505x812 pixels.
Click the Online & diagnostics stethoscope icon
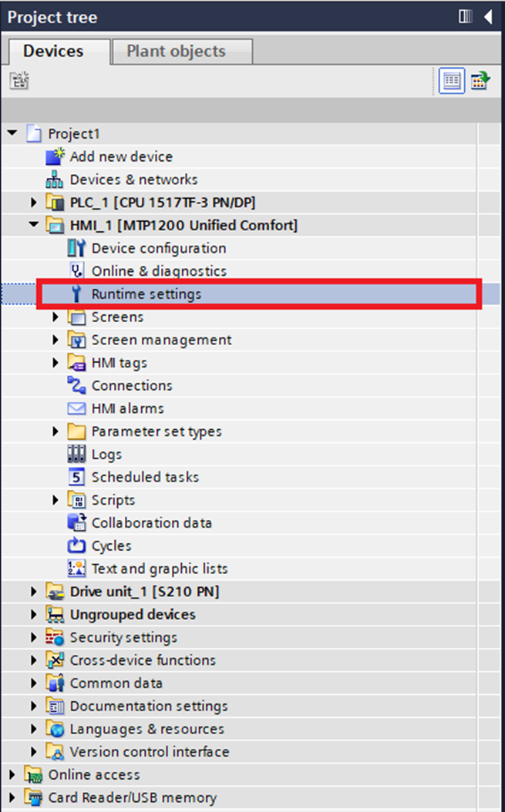(x=76, y=271)
